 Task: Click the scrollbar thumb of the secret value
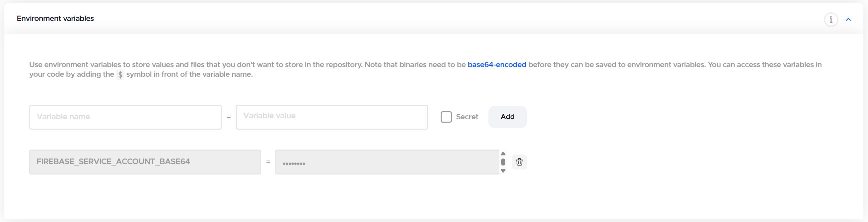point(503,162)
